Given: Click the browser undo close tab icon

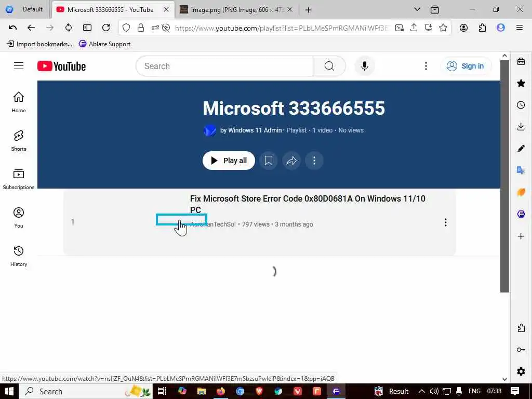Looking at the screenshot, I should [x=12, y=28].
